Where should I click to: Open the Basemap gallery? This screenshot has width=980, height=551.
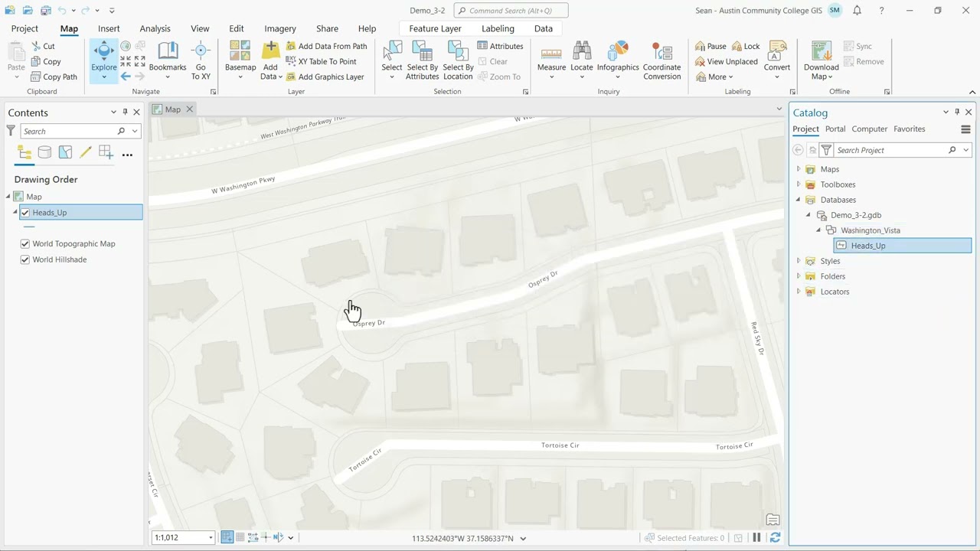[x=240, y=60]
